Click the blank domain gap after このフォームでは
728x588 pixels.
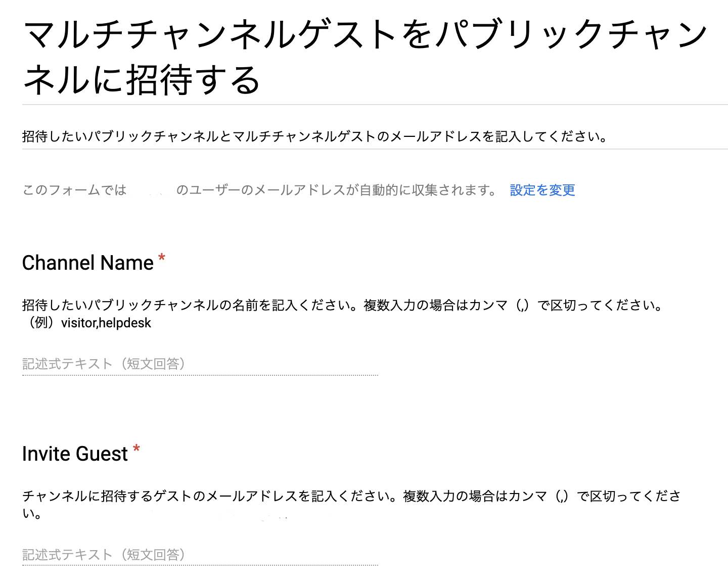151,190
